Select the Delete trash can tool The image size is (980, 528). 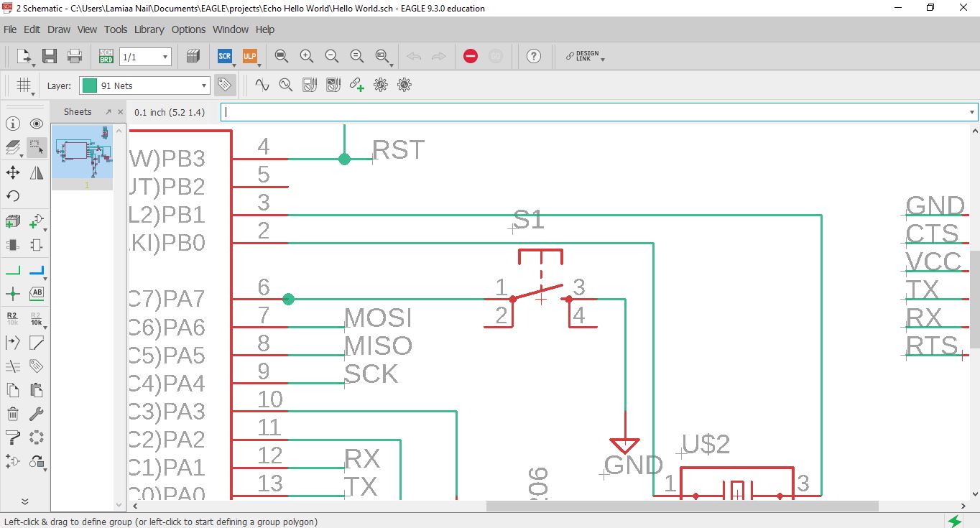point(13,414)
